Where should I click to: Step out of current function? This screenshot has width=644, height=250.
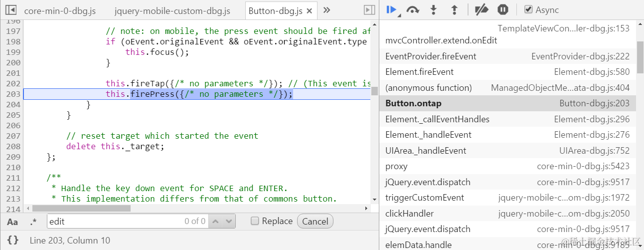(x=454, y=9)
